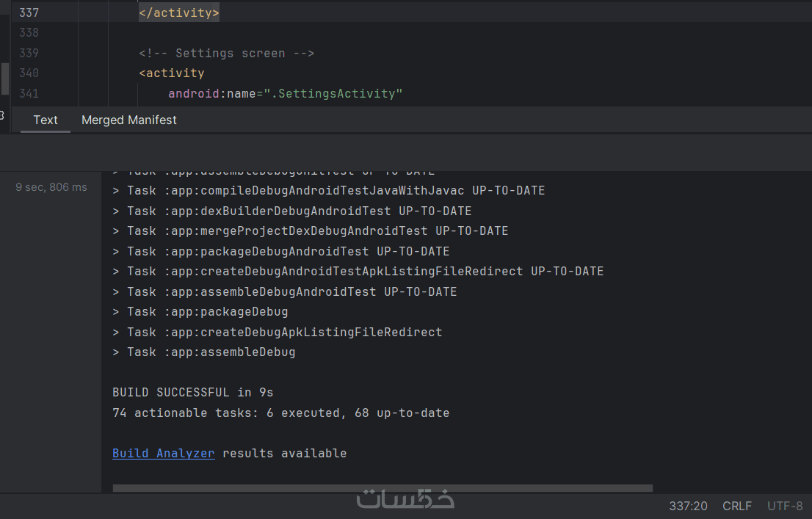Click line number 340 in the gutter
The image size is (812, 519).
[x=29, y=73]
